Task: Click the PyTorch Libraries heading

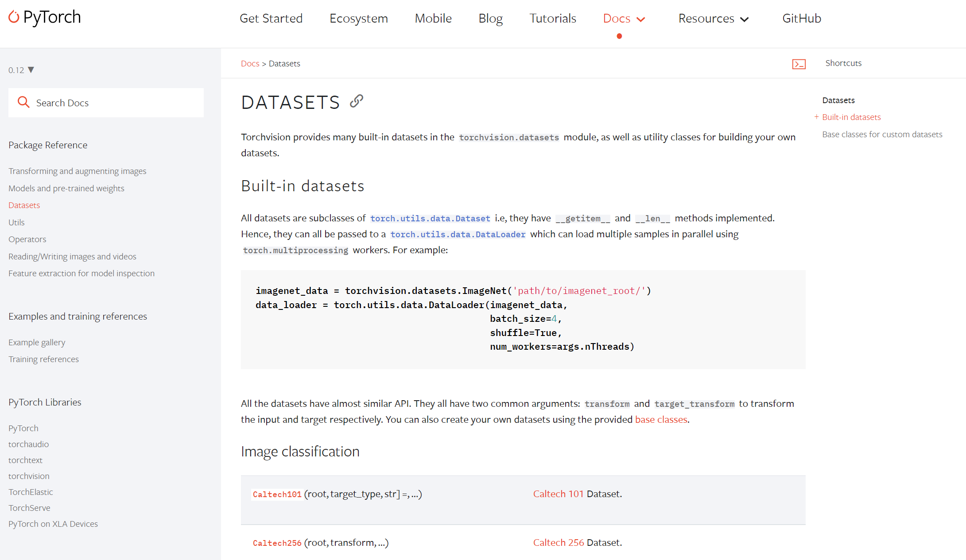Action: click(x=45, y=402)
